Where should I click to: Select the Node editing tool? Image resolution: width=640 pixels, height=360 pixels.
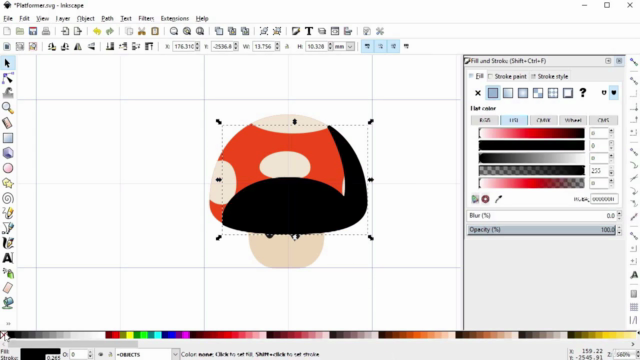(7, 78)
